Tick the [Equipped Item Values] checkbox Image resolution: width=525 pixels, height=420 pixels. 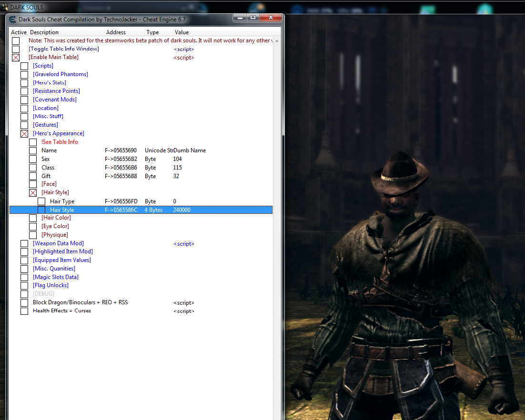pyautogui.click(x=24, y=260)
